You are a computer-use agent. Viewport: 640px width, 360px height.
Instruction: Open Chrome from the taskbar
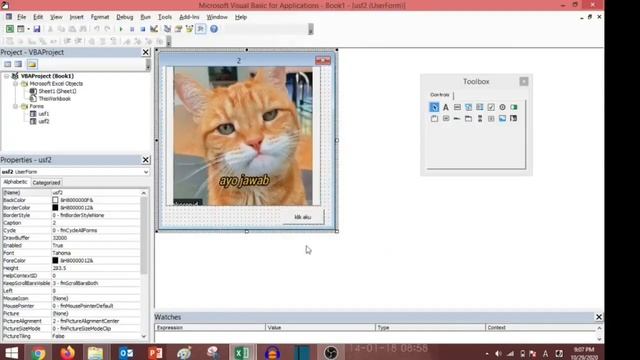coord(39,352)
